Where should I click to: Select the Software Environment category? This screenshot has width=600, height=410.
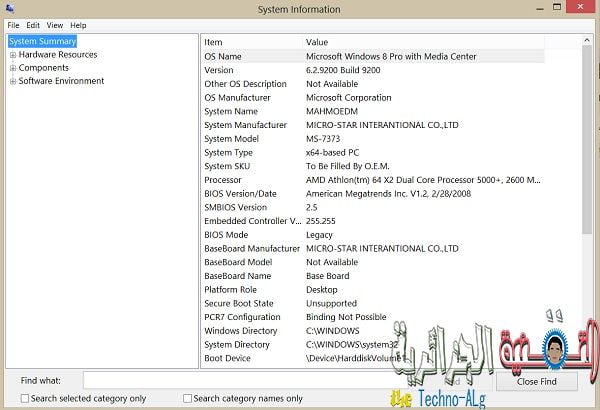pos(61,81)
